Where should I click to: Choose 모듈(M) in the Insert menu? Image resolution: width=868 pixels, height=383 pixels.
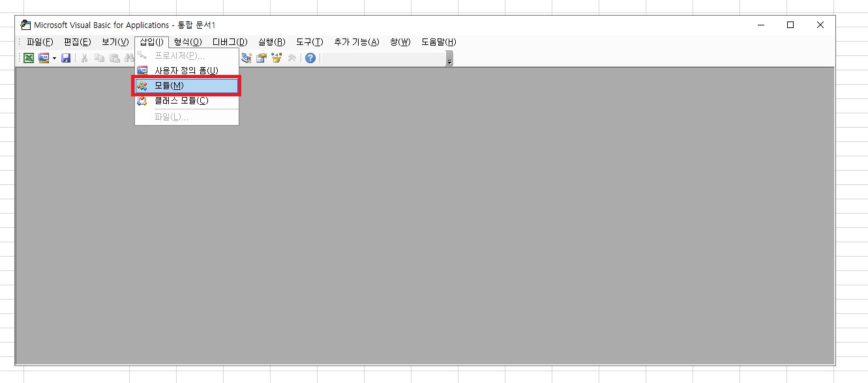(187, 85)
